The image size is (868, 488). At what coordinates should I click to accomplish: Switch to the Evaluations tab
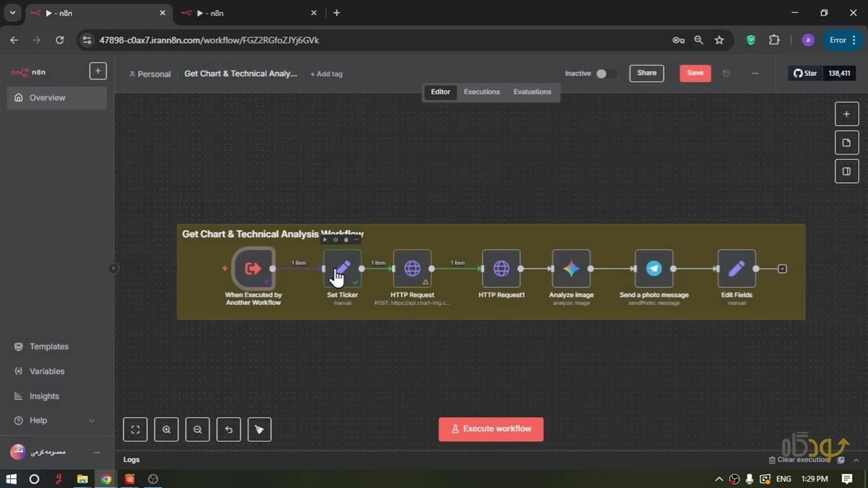[x=532, y=91]
